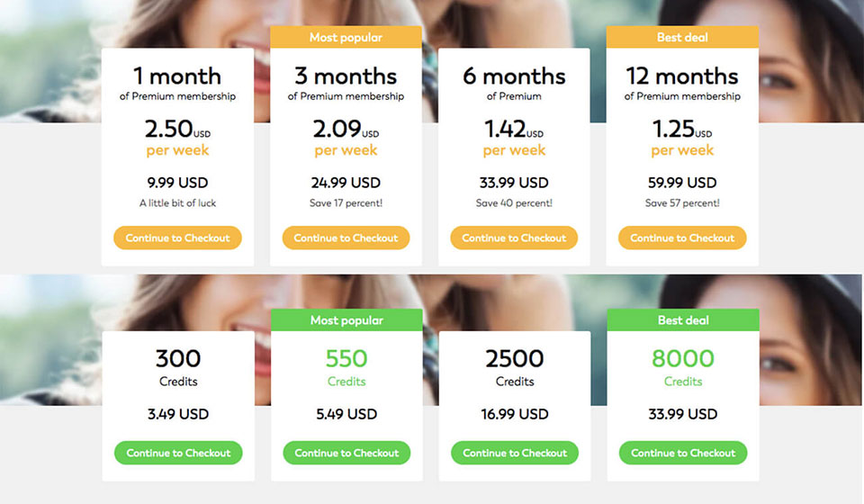Select the 3 months Premium membership heading

[x=346, y=76]
